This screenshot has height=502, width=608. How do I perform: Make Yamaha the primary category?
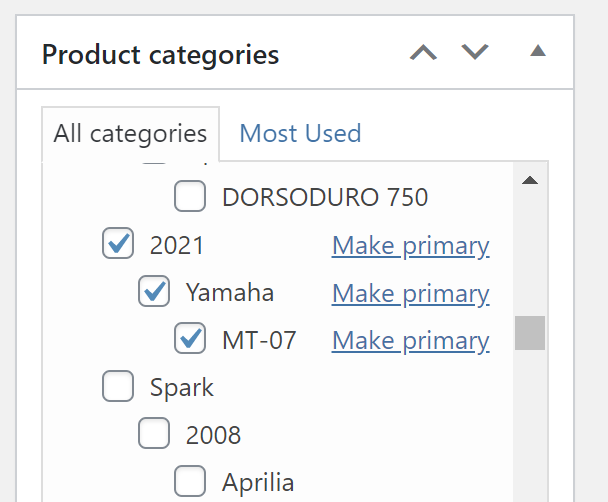pyautogui.click(x=410, y=293)
